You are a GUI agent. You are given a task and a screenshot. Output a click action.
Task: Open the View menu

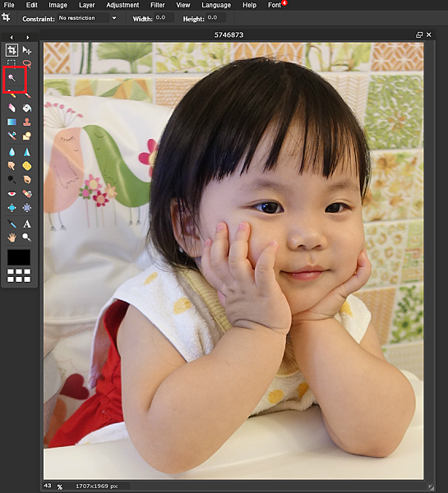pyautogui.click(x=183, y=5)
